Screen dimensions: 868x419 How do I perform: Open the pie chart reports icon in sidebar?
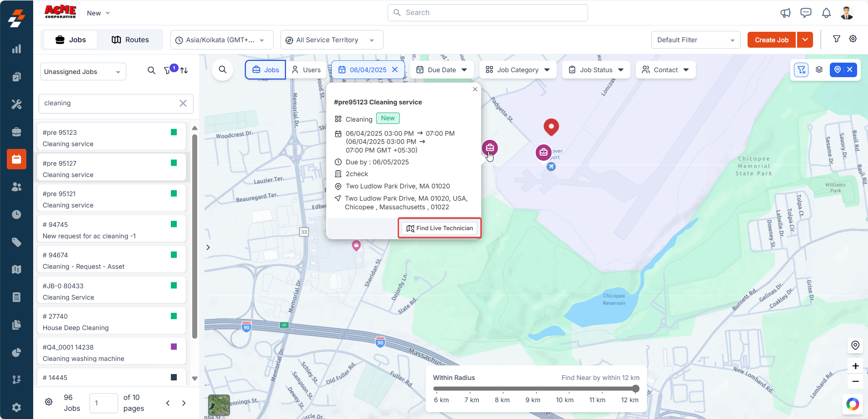coord(16,352)
